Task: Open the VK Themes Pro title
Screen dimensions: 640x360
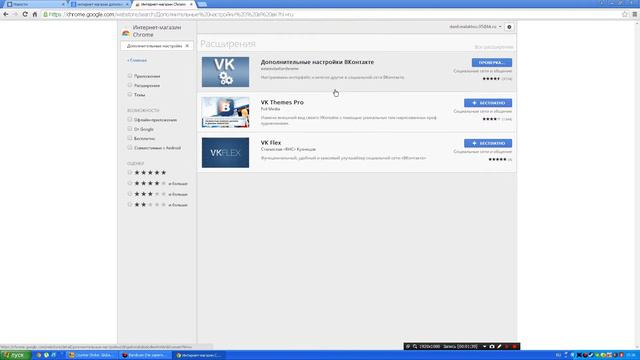Action: [x=282, y=102]
